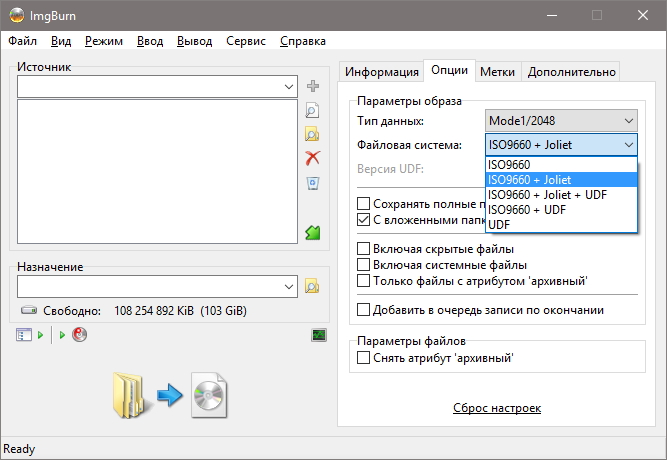Click the queue list icon in bottom toolbar

24,335
